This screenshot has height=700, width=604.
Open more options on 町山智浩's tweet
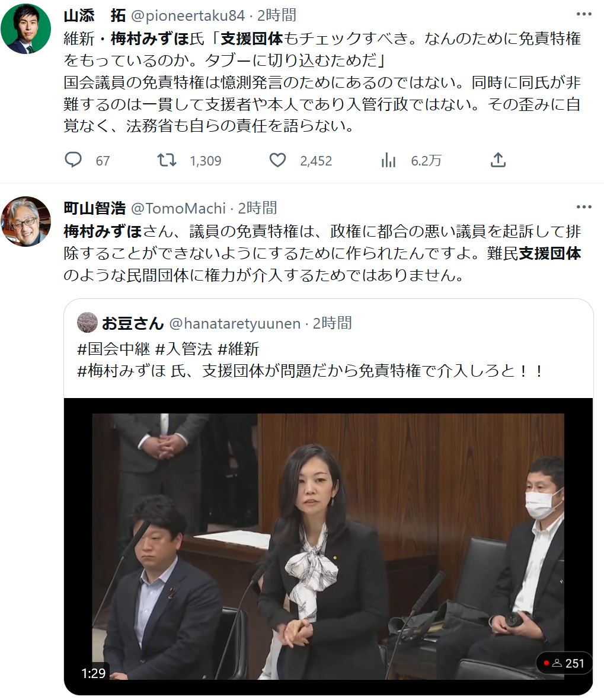(584, 206)
